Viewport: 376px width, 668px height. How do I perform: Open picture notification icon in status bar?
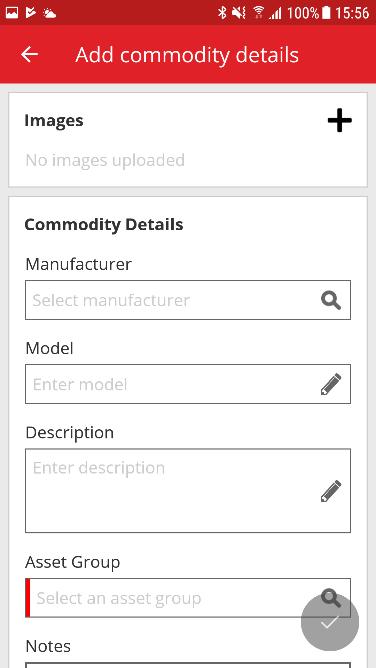[12, 13]
